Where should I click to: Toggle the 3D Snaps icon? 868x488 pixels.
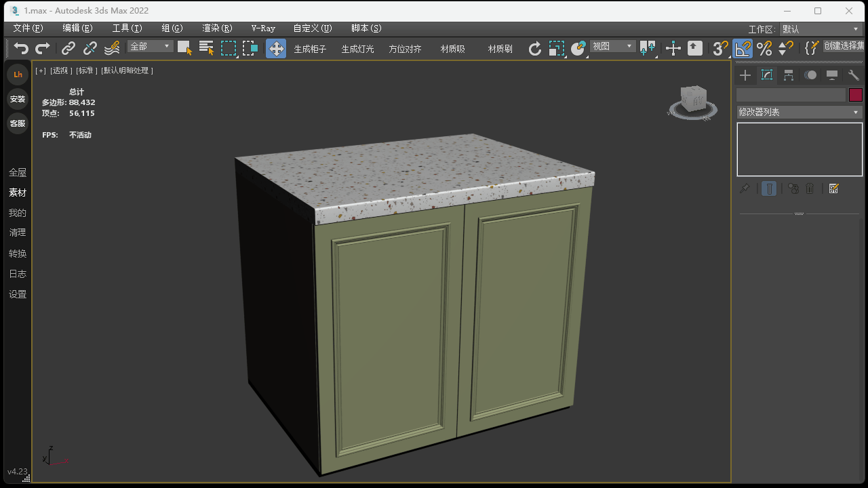(x=721, y=48)
